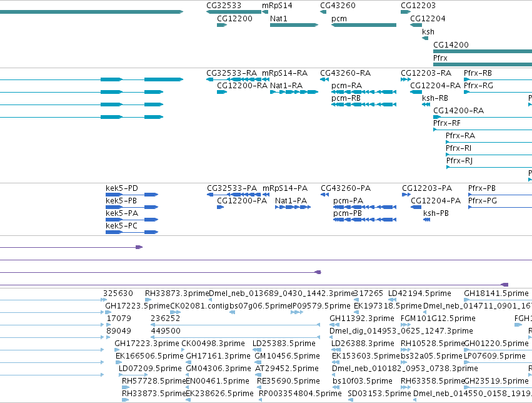Screen dimensions: 532x403
Task: Click EST label LD42194.5prime
Action: tap(419, 293)
